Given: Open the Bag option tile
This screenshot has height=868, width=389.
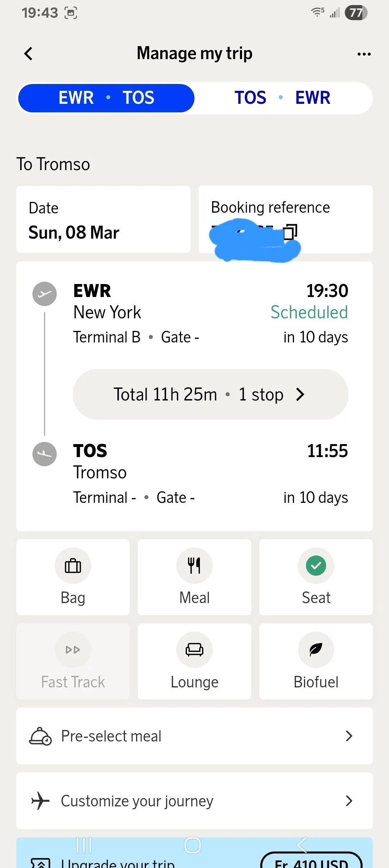Looking at the screenshot, I should coord(73,577).
